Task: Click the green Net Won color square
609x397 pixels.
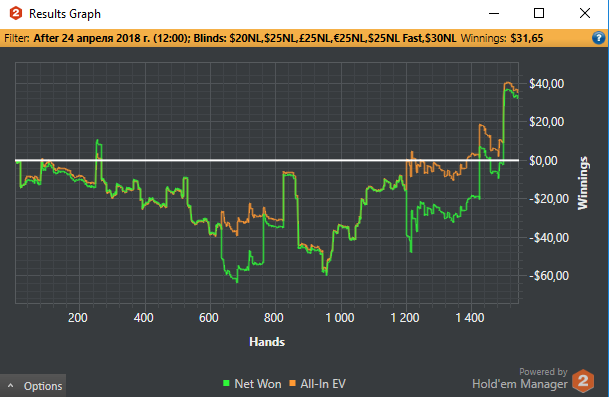Action: [x=226, y=383]
